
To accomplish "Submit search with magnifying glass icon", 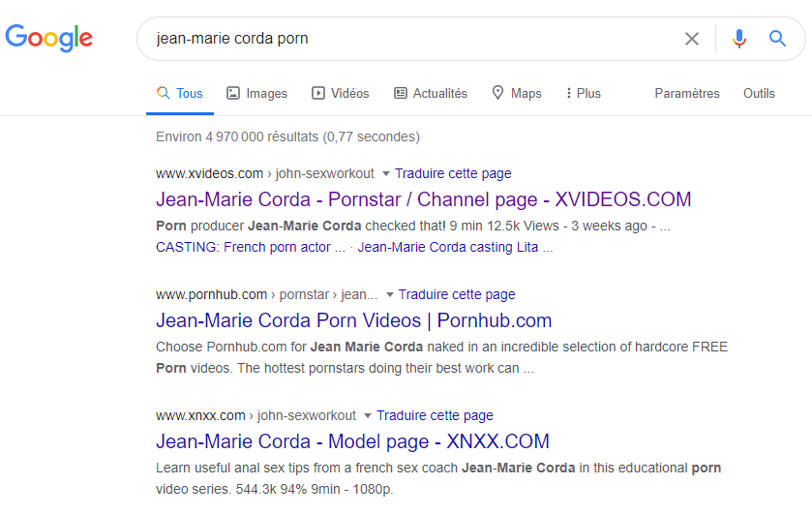I will click(777, 39).
